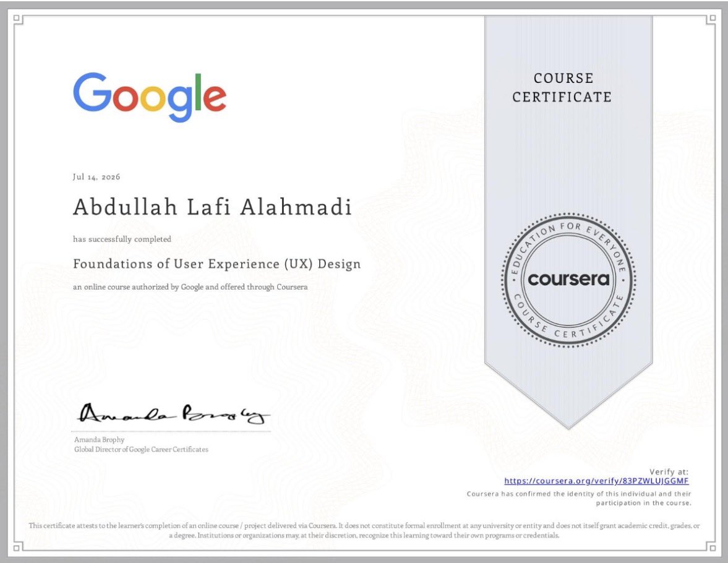Click 'Global Director of Google Career Certificates'
The height and width of the screenshot is (563, 728).
[141, 449]
